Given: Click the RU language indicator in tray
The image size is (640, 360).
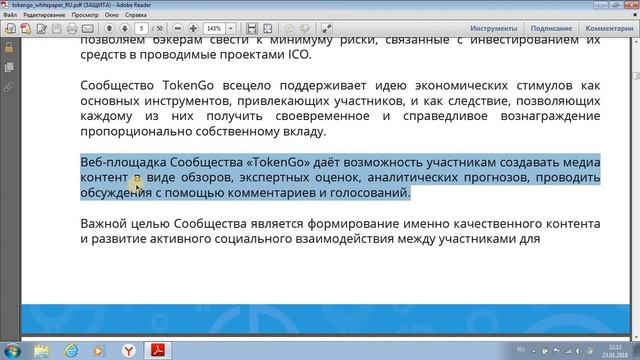Looking at the screenshot, I should click(521, 350).
